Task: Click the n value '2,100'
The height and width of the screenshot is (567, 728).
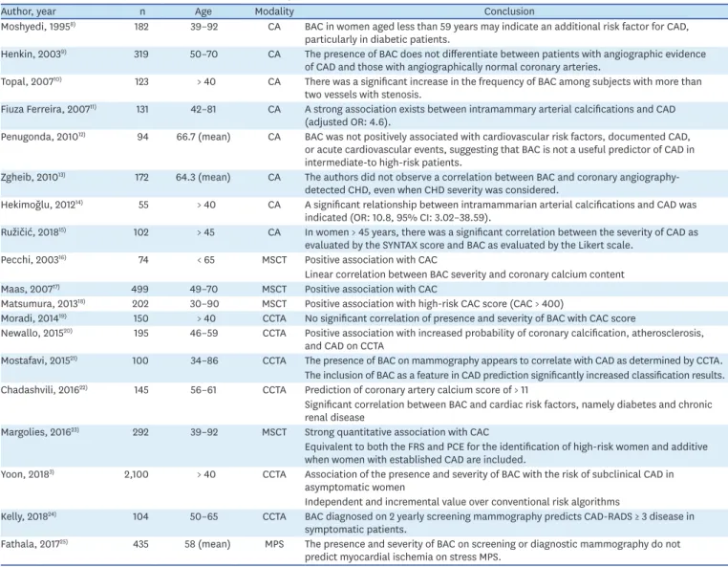Action: (x=136, y=474)
